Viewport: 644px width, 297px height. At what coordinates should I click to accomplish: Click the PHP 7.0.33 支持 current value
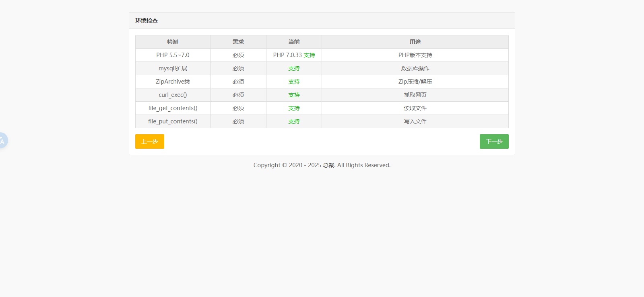(x=294, y=55)
